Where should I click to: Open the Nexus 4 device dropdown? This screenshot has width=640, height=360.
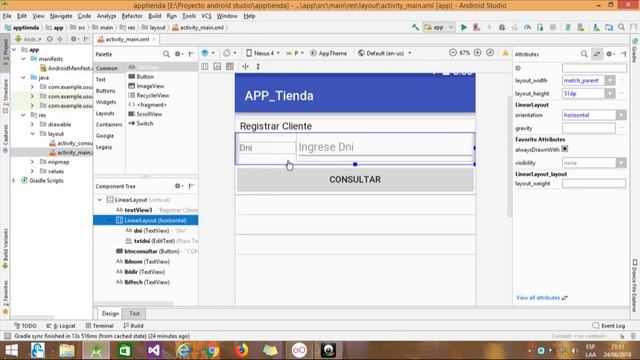(263, 53)
